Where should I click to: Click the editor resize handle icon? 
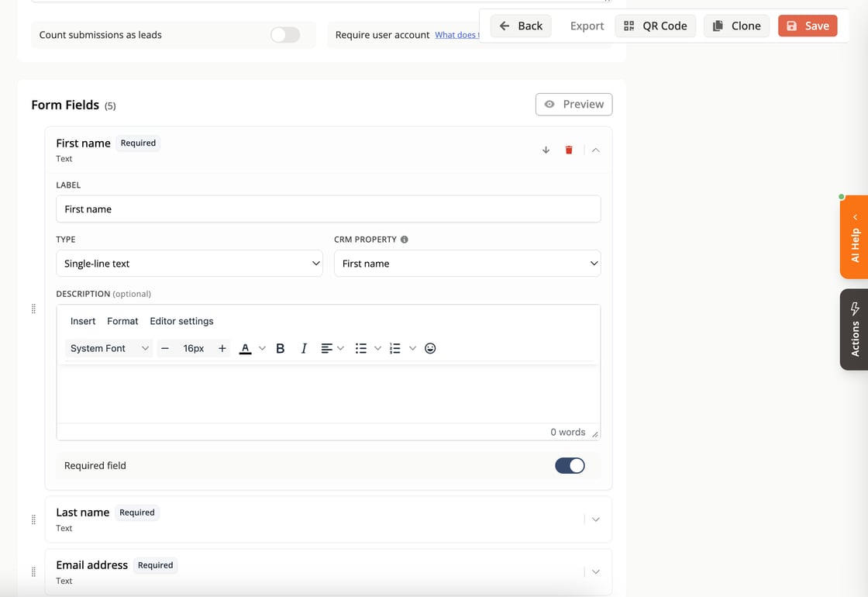(595, 434)
